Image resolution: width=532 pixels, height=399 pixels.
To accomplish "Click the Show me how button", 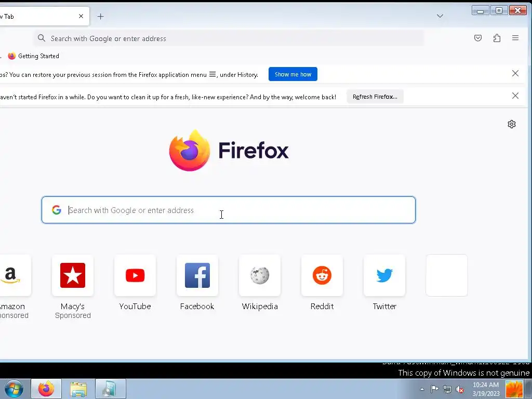I will (x=293, y=74).
